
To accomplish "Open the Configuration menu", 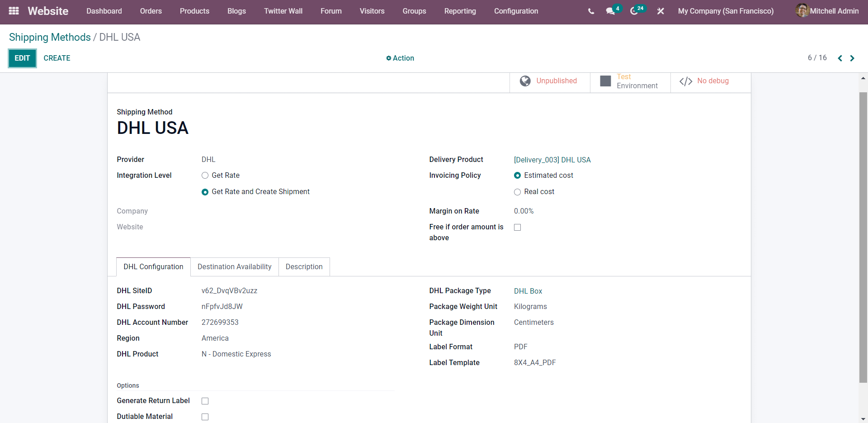I will [x=516, y=11].
